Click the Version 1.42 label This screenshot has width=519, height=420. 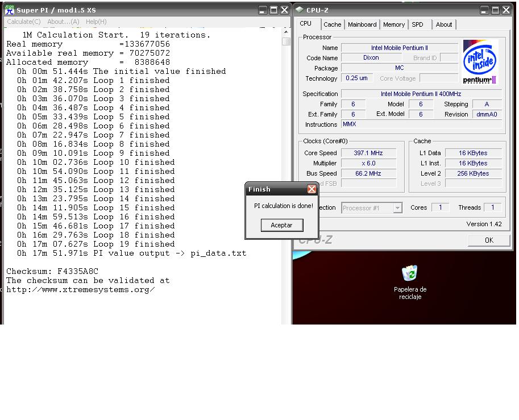coord(484,224)
